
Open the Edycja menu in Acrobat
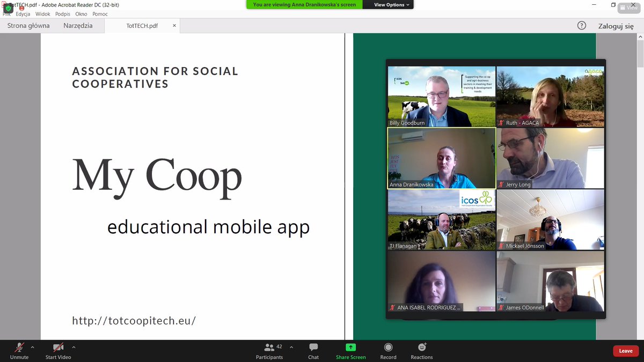click(x=23, y=14)
